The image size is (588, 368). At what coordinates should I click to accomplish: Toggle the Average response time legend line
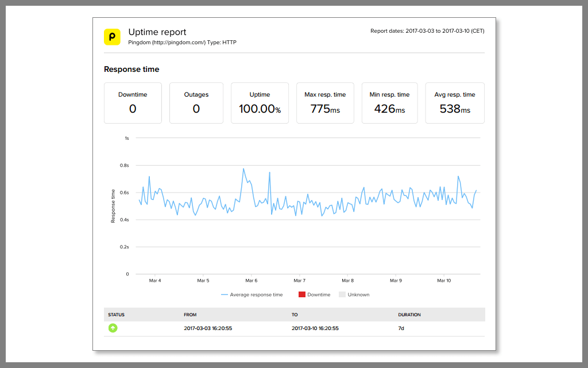[225, 295]
